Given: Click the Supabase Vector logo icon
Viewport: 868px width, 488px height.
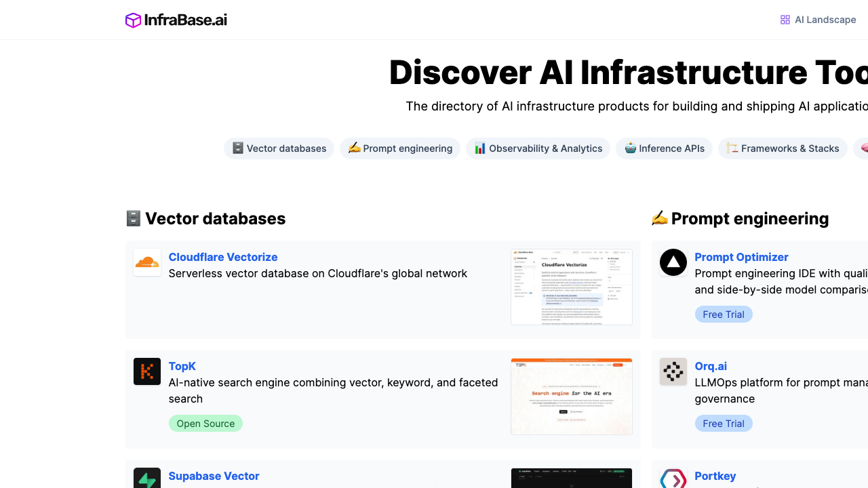Looking at the screenshot, I should pos(147,478).
